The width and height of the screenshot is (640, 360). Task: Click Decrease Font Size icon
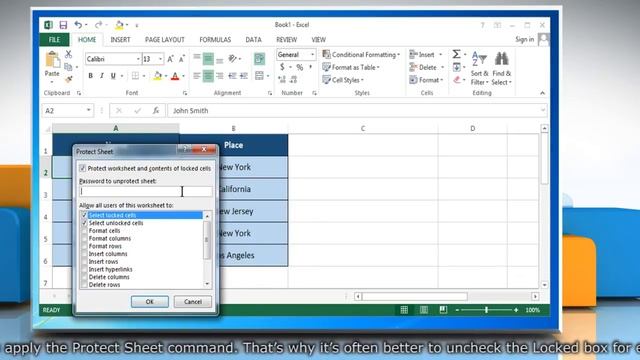pos(182,59)
